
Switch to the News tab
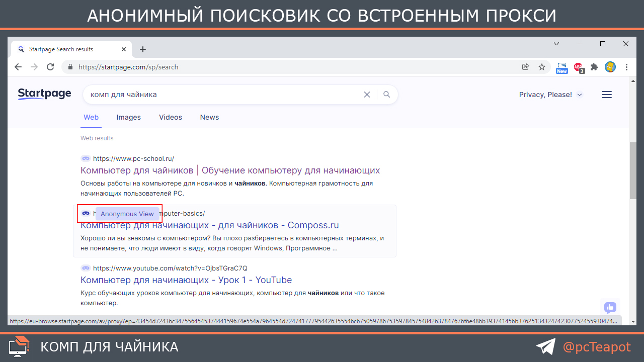[209, 117]
